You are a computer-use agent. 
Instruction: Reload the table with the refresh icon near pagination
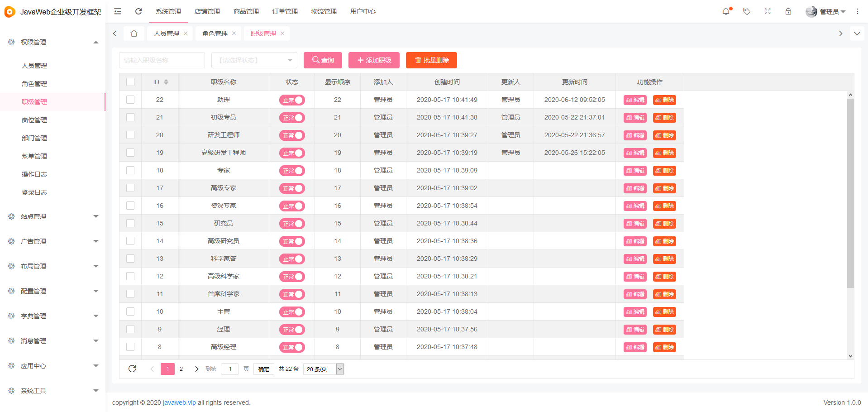tap(132, 369)
